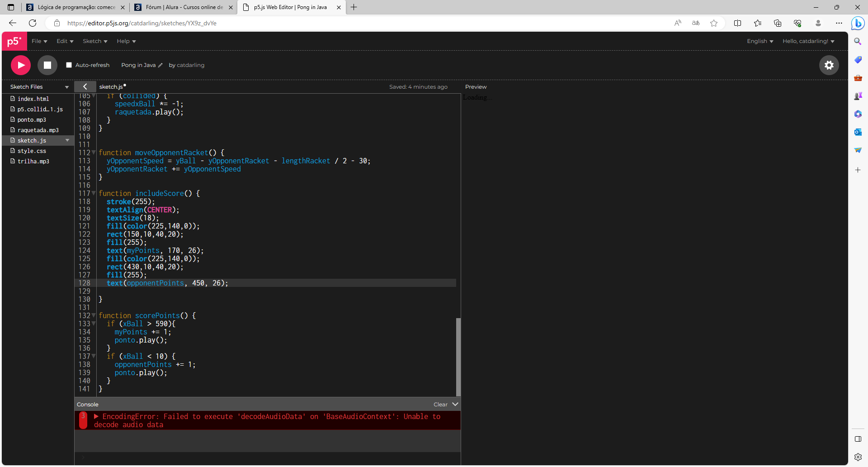Open Browser essentials heart icon

[797, 23]
